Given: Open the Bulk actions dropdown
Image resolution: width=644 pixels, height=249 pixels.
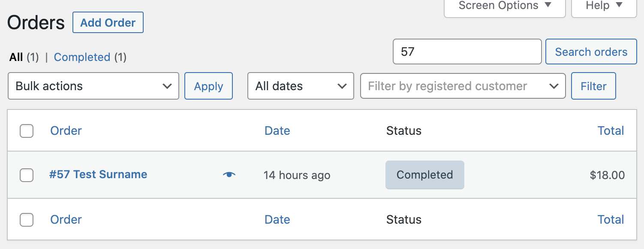Looking at the screenshot, I should [x=93, y=86].
